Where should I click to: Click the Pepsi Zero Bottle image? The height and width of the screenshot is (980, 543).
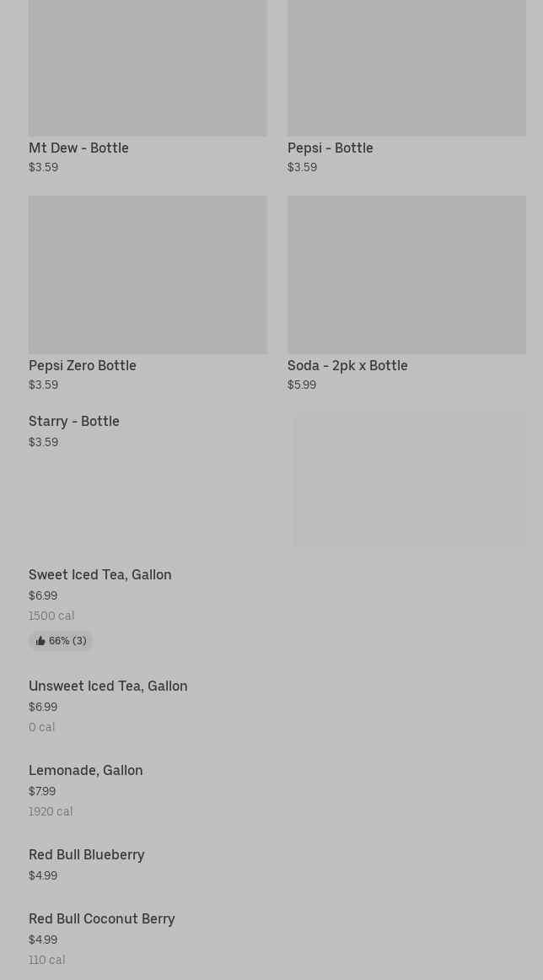point(148,275)
